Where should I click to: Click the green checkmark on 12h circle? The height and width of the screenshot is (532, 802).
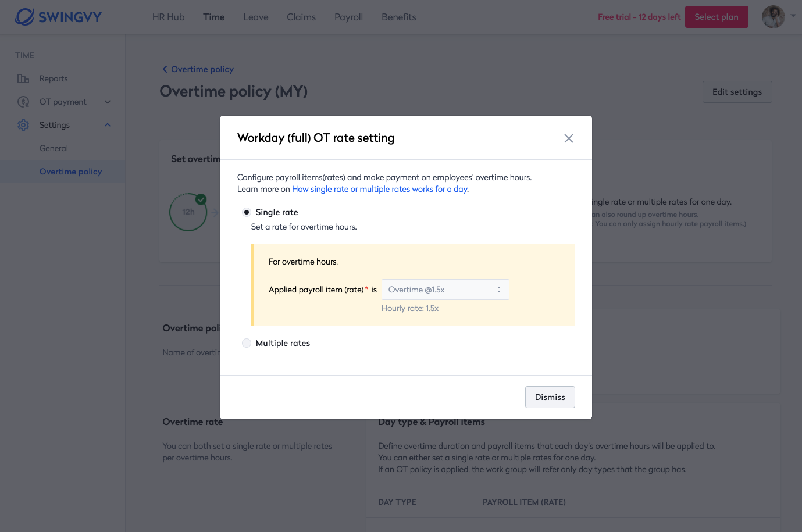pos(201,199)
